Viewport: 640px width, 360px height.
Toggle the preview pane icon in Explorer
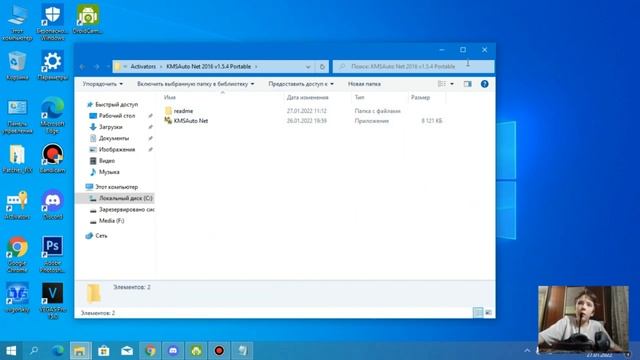click(468, 84)
